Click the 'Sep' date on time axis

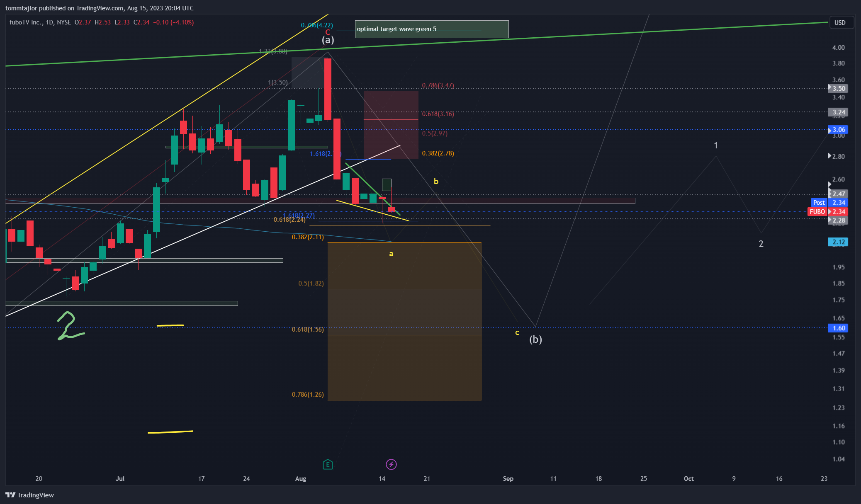[508, 479]
